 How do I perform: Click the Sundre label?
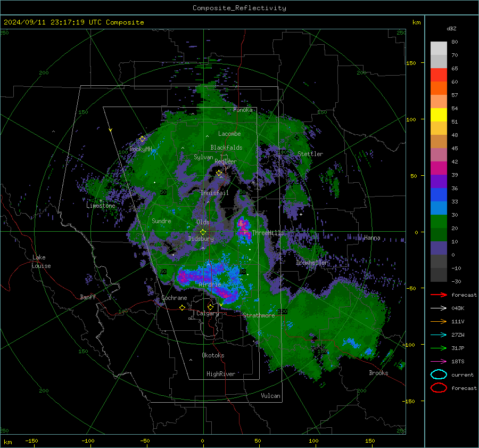[161, 221]
